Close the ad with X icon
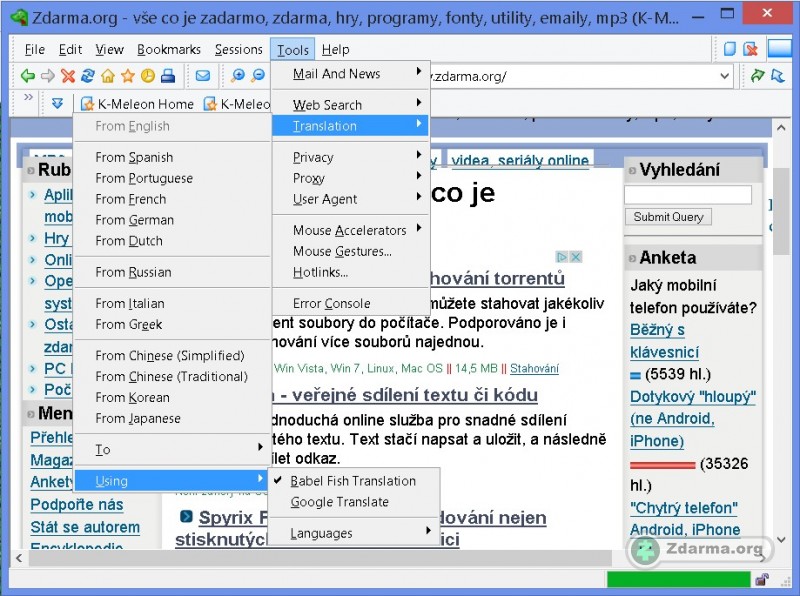The height and width of the screenshot is (596, 800). coord(575,257)
